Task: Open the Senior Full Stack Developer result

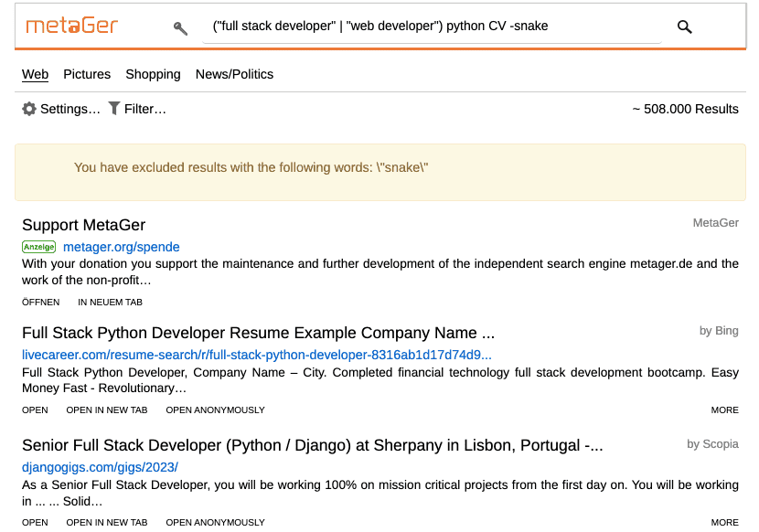Action: point(312,446)
